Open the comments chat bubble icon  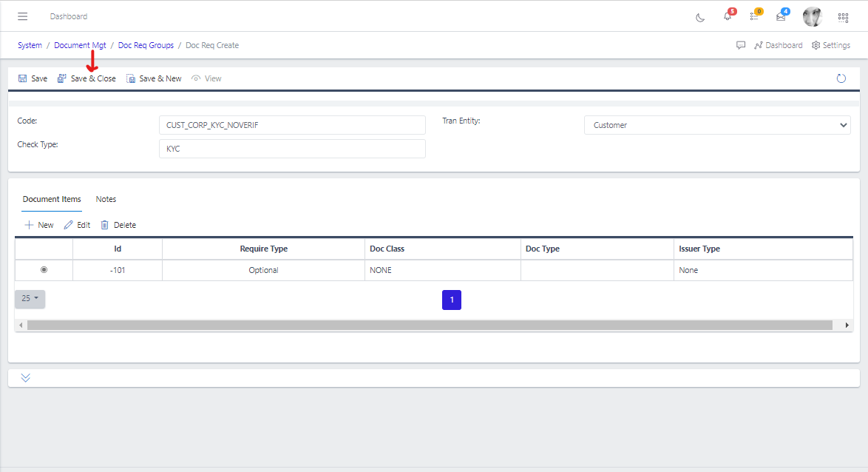click(741, 45)
